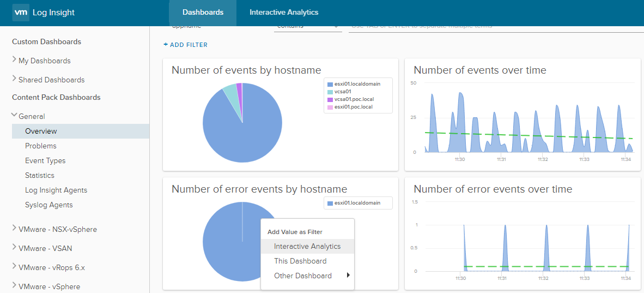
Task: Click the Add Filter link
Action: [186, 44]
